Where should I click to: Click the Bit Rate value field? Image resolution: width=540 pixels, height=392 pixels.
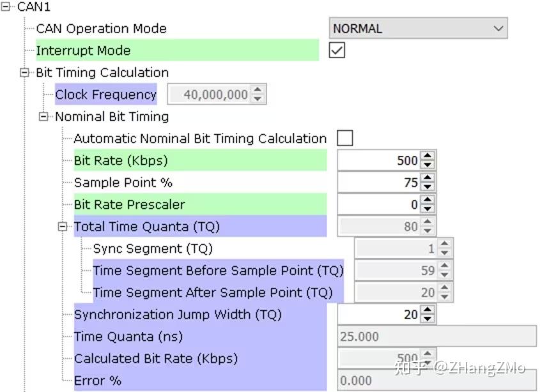378,160
